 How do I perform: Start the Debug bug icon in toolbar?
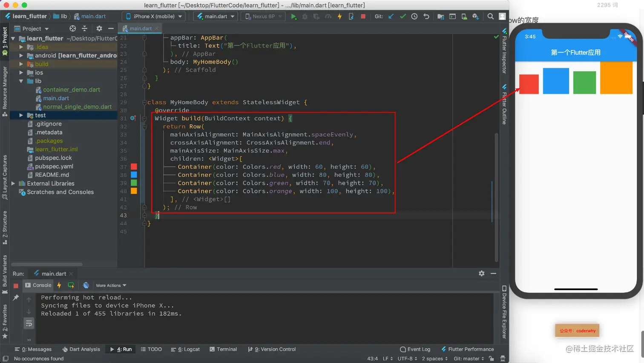tap(305, 17)
